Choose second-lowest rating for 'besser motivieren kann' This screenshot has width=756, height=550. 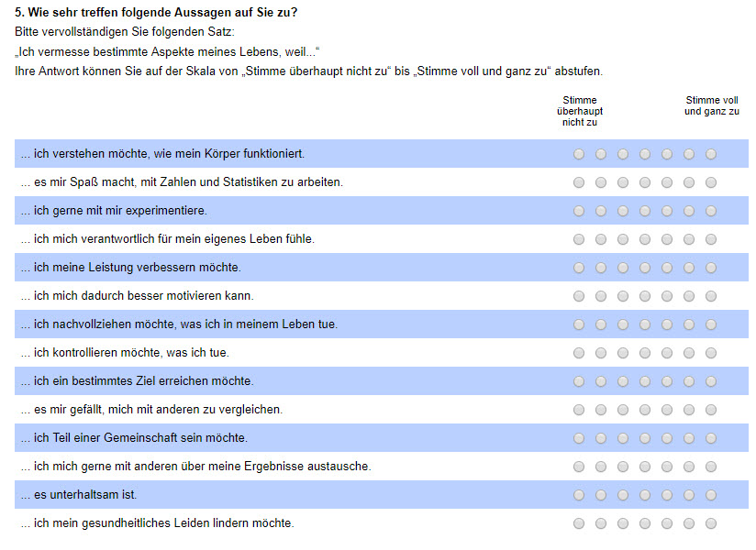[x=601, y=296]
